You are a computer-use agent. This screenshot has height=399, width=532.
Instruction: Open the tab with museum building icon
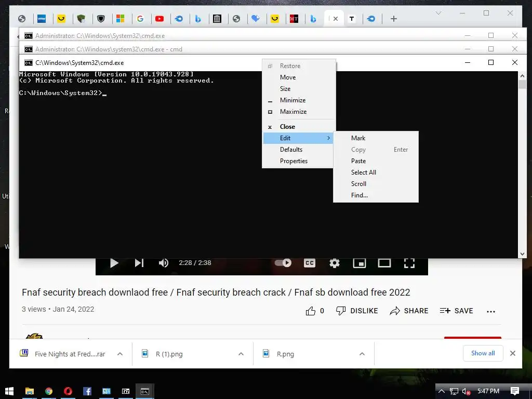[x=217, y=19]
